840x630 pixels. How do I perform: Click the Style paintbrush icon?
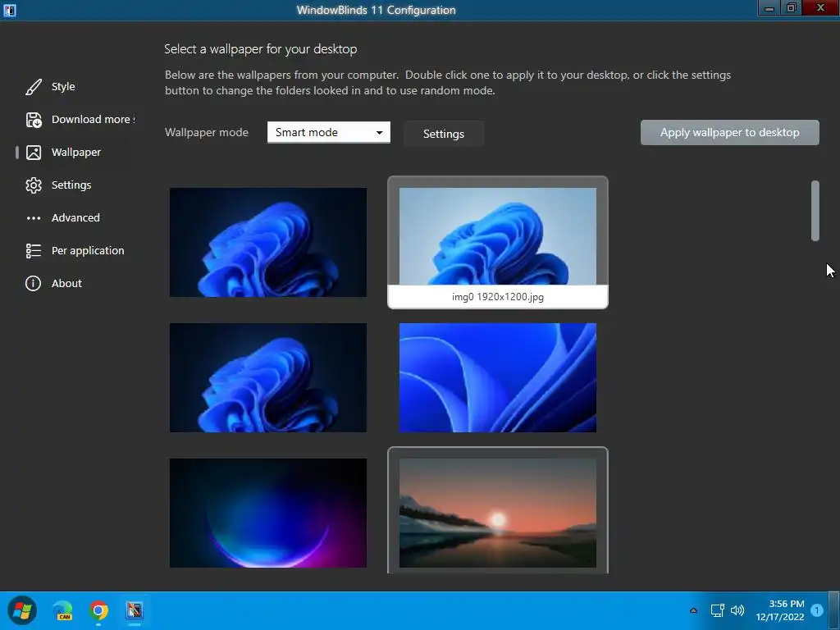pyautogui.click(x=33, y=87)
